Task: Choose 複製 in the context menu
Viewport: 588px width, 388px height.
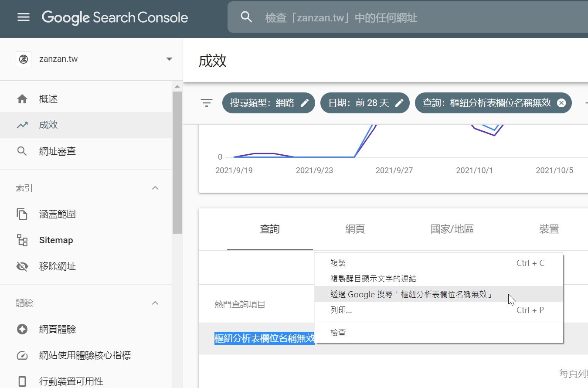Action: coord(438,263)
